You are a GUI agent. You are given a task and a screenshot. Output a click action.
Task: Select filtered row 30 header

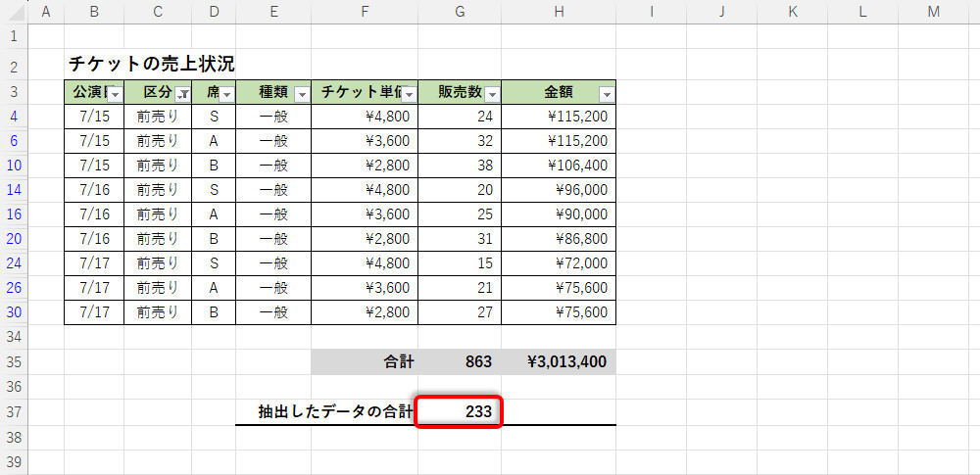tap(14, 311)
